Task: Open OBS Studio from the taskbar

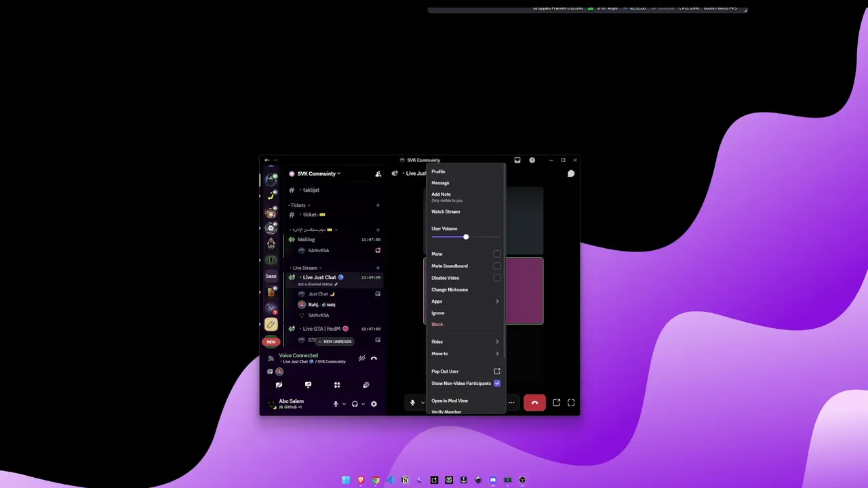Action: [x=522, y=480]
